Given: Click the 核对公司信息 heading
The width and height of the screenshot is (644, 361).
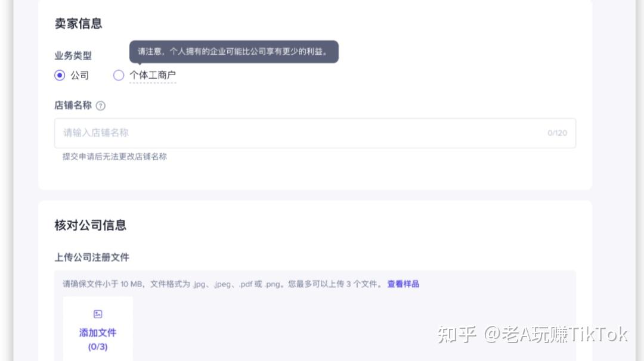Looking at the screenshot, I should (91, 225).
